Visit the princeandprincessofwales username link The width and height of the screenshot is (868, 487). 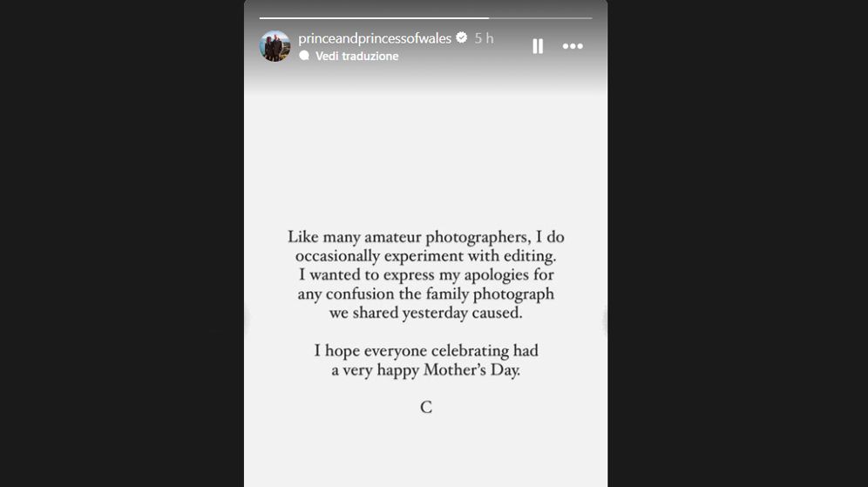pos(375,38)
